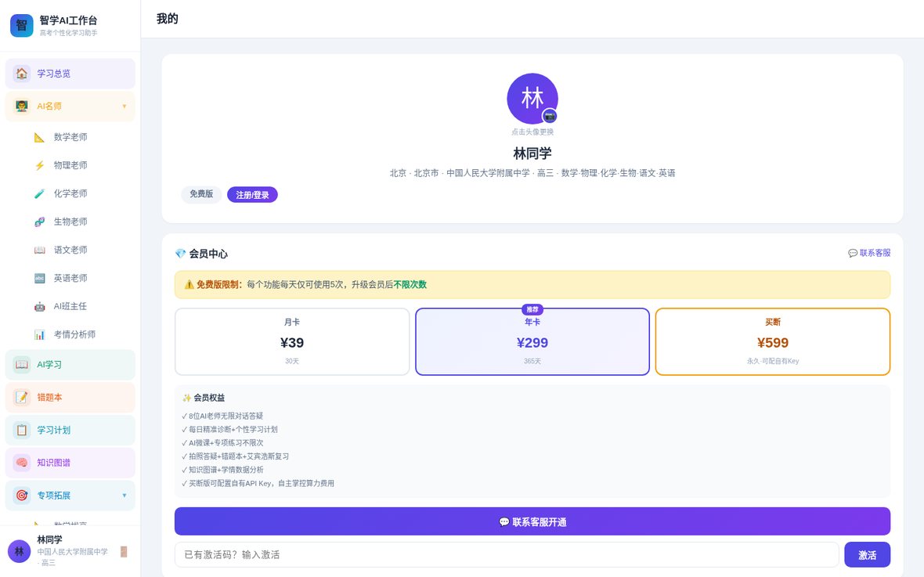Collapse the AI名师 section arrow
924x577 pixels.
[125, 106]
